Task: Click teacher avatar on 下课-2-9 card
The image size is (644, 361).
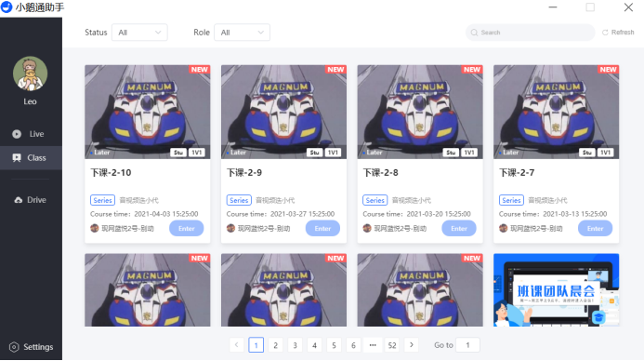Action: click(230, 228)
